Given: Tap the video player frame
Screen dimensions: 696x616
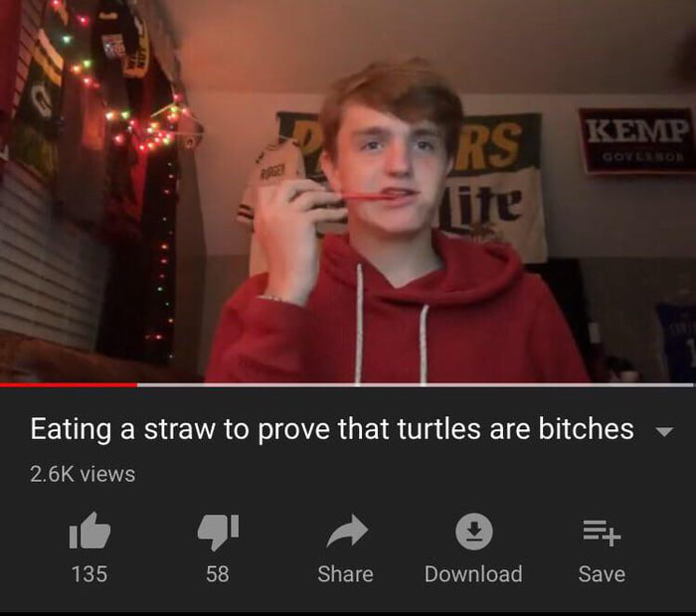Looking at the screenshot, I should click(348, 191).
